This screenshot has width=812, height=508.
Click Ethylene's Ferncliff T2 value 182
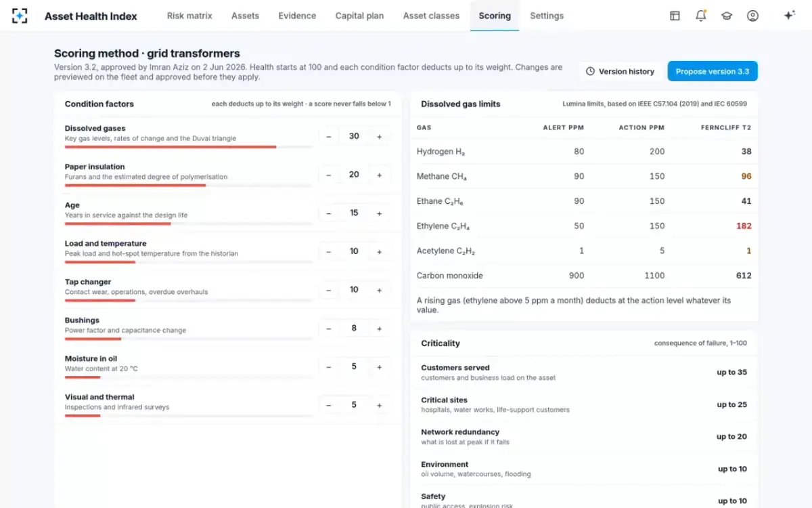(744, 226)
